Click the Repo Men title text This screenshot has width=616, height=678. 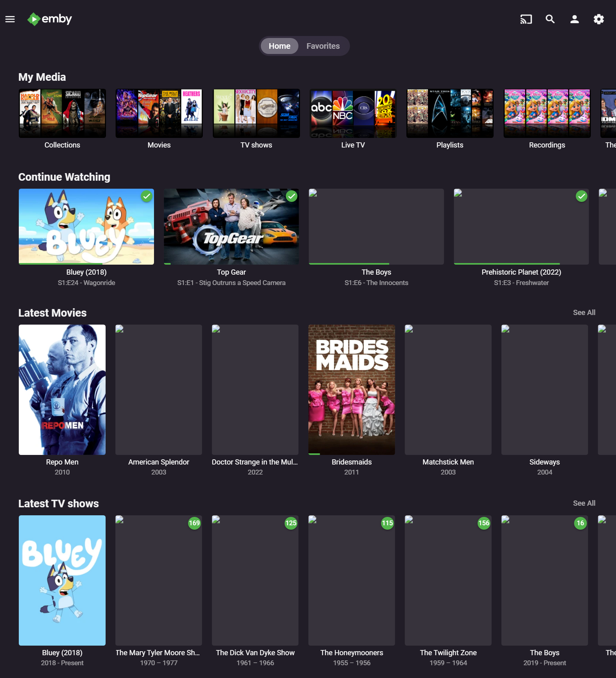[x=62, y=462]
